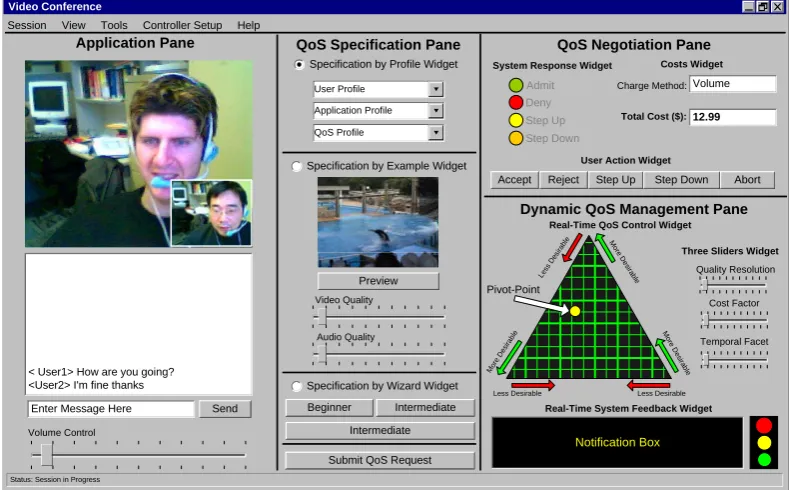789x490 pixels.
Task: Click the Total Cost field showing 12.99
Action: coord(733,117)
